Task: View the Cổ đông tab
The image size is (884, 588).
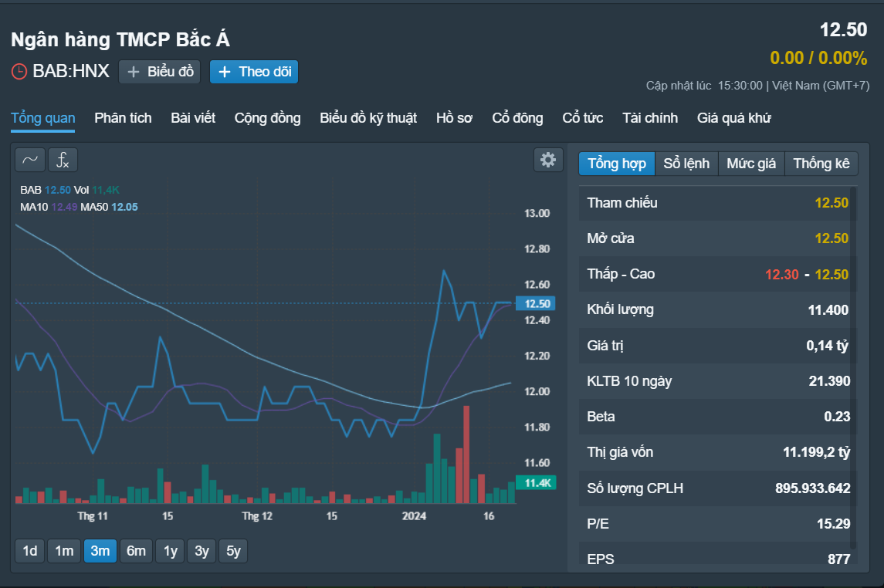Action: pyautogui.click(x=517, y=118)
